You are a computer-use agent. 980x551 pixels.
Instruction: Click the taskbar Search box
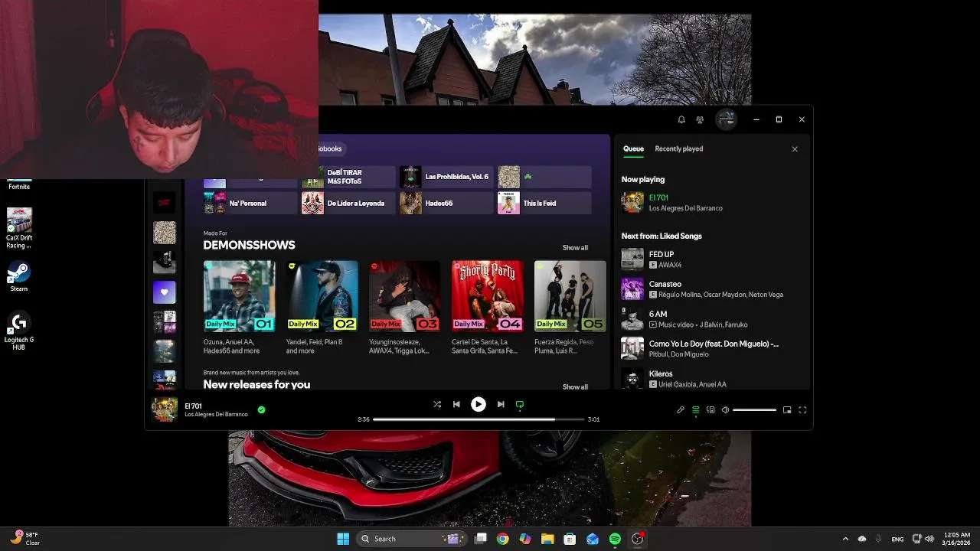tap(413, 539)
